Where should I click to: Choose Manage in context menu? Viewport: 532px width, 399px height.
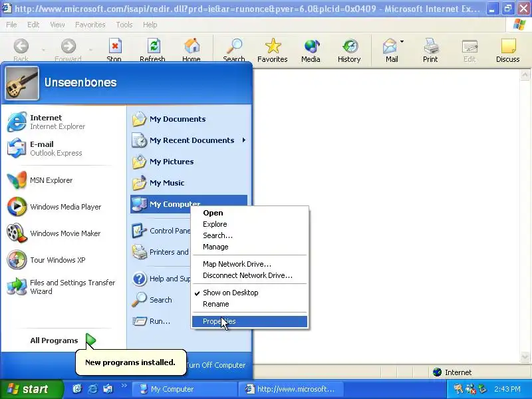249,247
